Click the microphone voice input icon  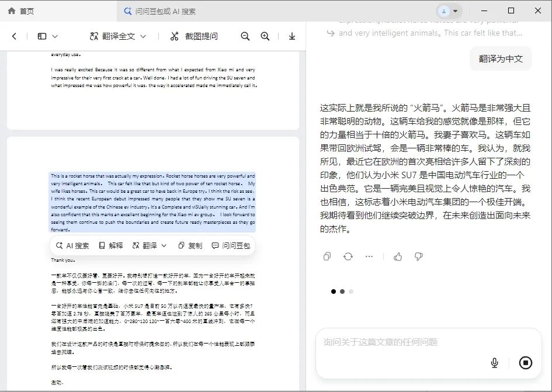tap(495, 363)
